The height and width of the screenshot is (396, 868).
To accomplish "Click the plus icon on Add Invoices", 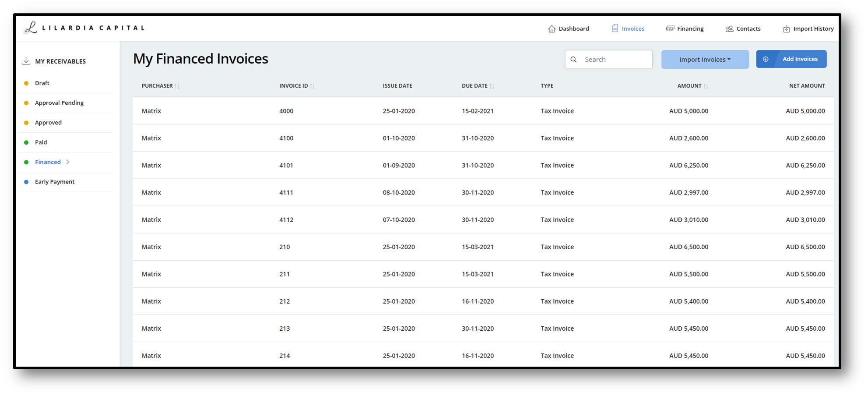I will click(766, 59).
